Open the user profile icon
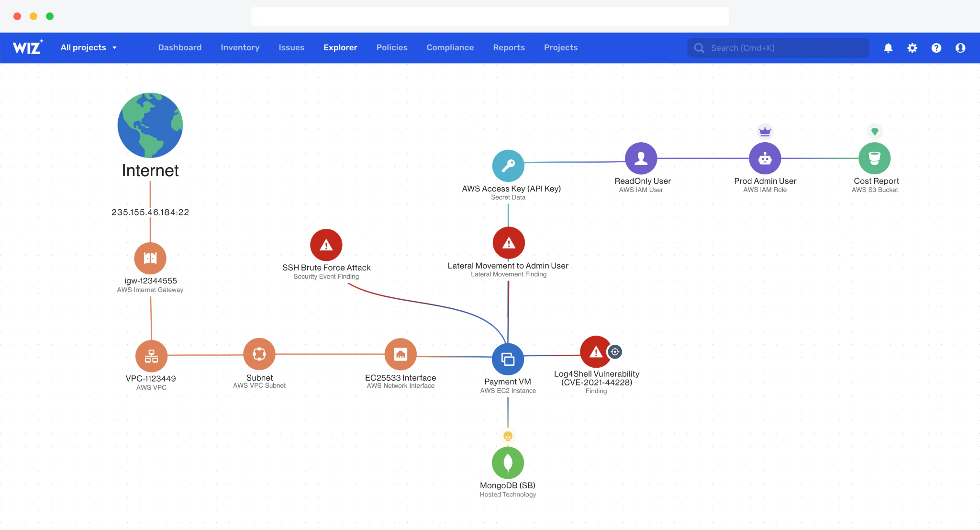 [x=960, y=48]
